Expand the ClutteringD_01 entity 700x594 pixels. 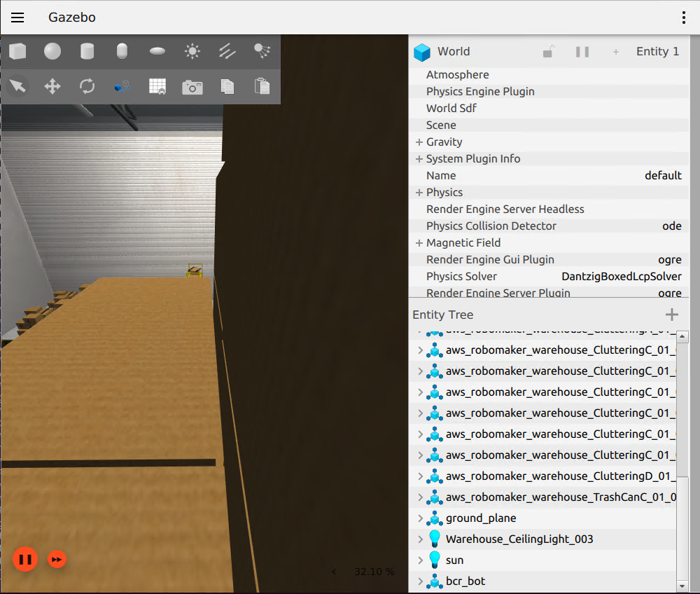tap(420, 476)
